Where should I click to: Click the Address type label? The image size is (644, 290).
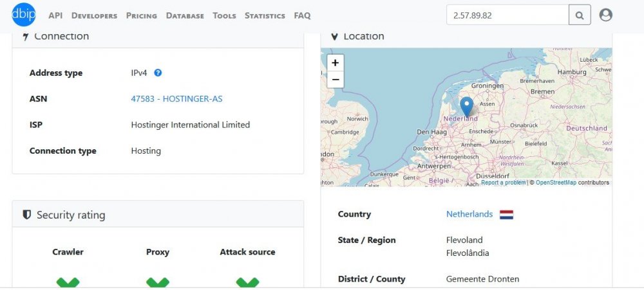(56, 73)
